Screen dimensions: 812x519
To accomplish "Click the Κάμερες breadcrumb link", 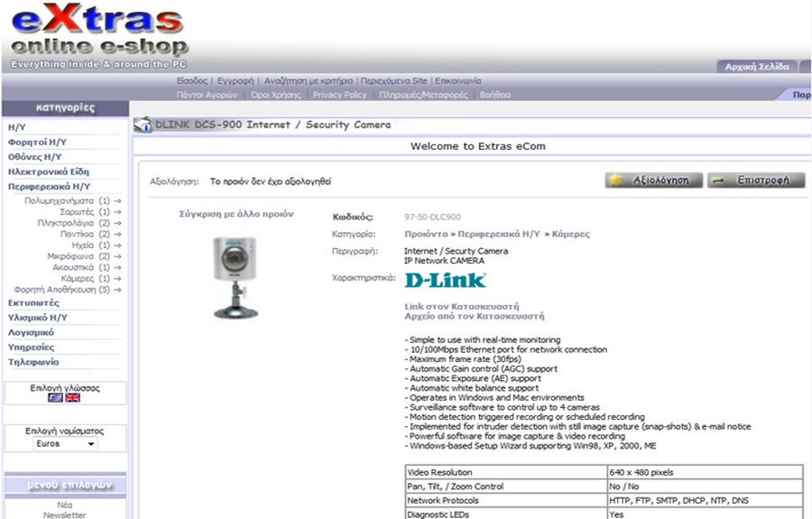I will click(571, 234).
